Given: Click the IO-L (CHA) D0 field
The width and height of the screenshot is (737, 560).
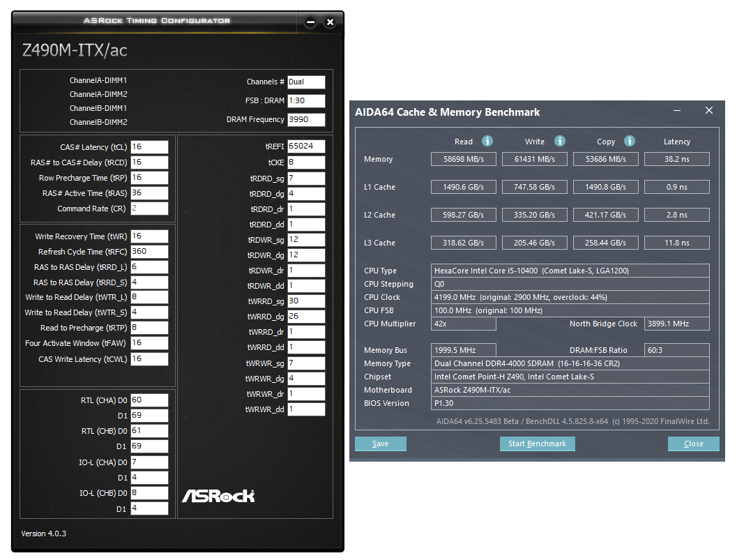Looking at the screenshot, I should [149, 462].
